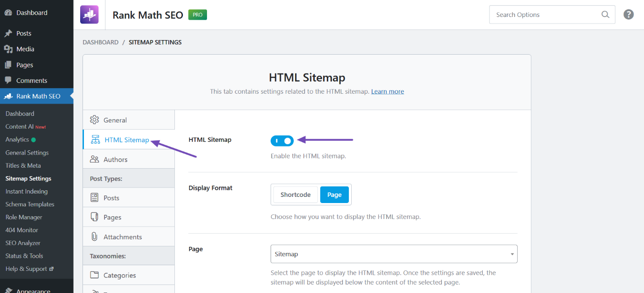Click the Comments bubble icon
The height and width of the screenshot is (293, 644).
pyautogui.click(x=8, y=81)
